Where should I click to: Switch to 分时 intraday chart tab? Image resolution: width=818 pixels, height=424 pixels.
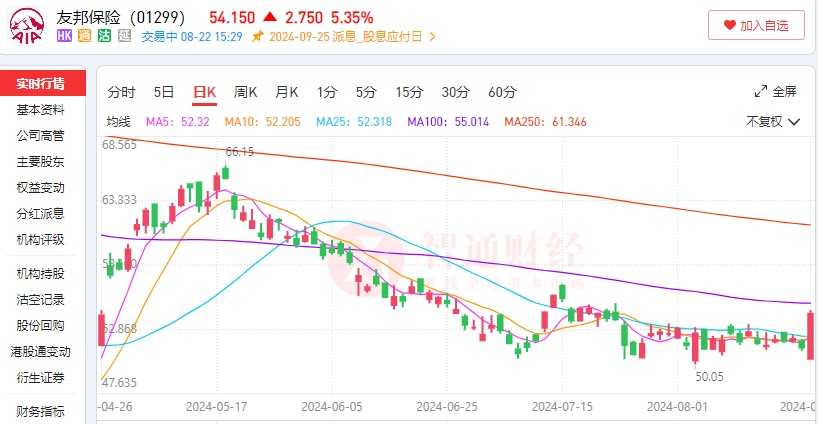click(122, 92)
